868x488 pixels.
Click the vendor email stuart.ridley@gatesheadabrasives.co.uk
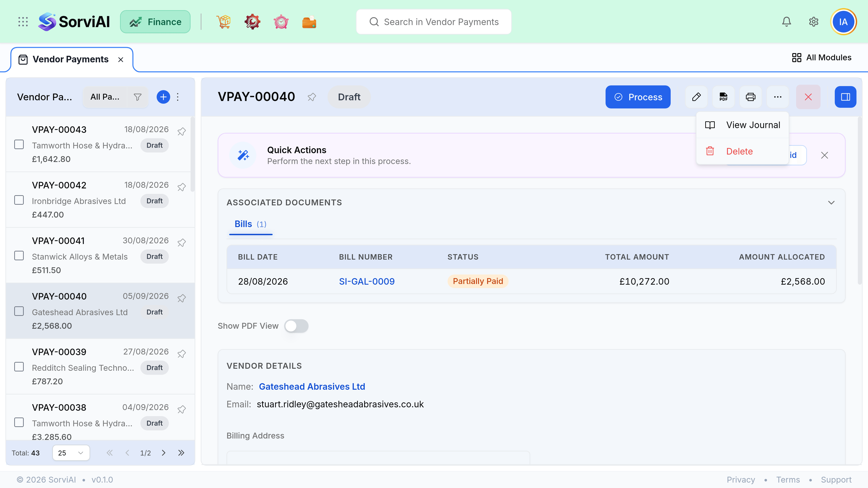tap(340, 404)
